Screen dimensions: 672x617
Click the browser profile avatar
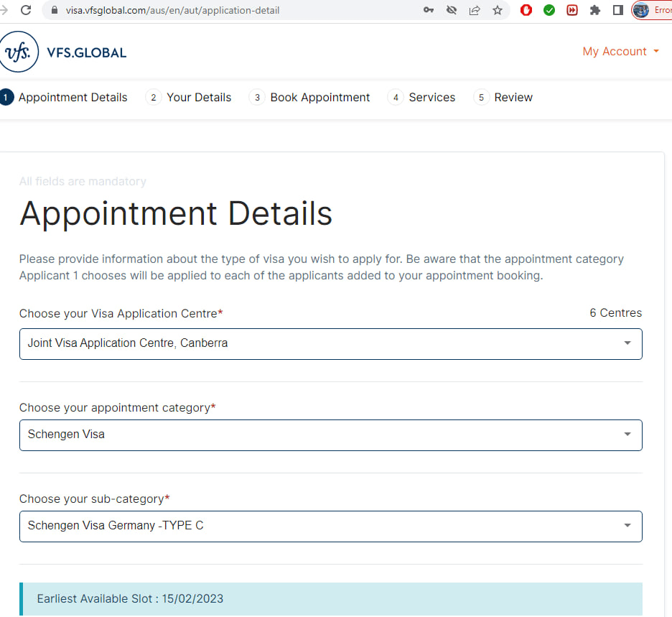pyautogui.click(x=641, y=10)
